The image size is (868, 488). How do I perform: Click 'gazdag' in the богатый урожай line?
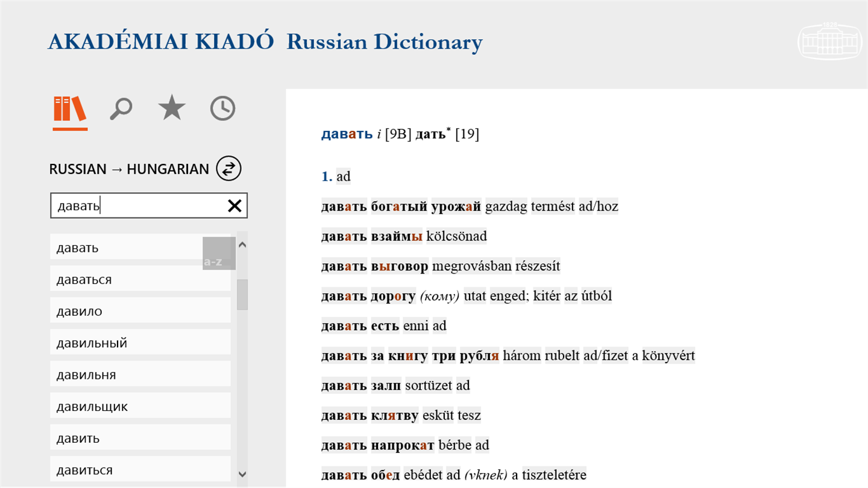(x=506, y=207)
